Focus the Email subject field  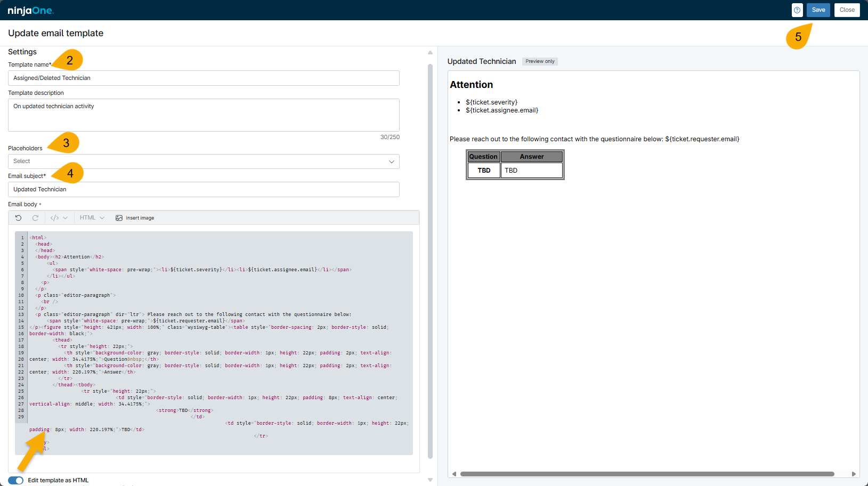click(204, 190)
